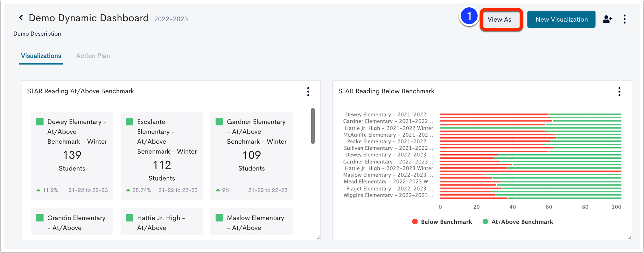Select the Dewey Elementary 139 Students card
Image resolution: width=644 pixels, height=253 pixels.
coord(72,156)
